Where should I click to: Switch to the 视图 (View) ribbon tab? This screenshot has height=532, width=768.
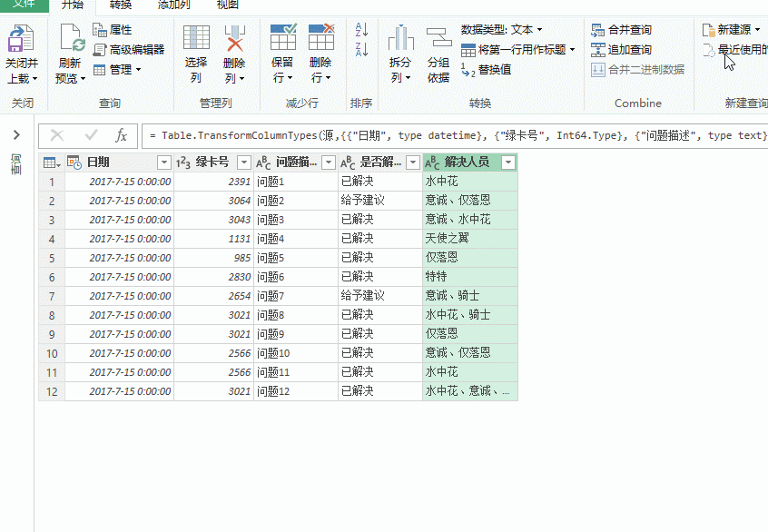coord(227,5)
